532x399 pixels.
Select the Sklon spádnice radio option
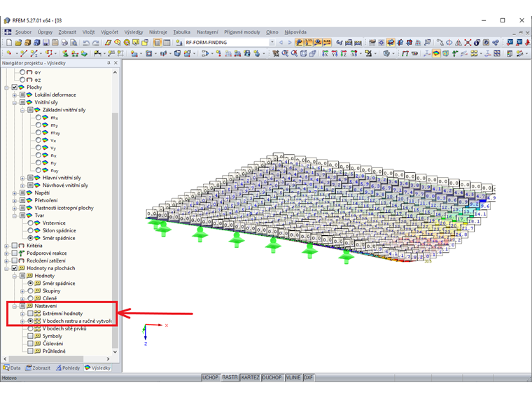(x=31, y=230)
